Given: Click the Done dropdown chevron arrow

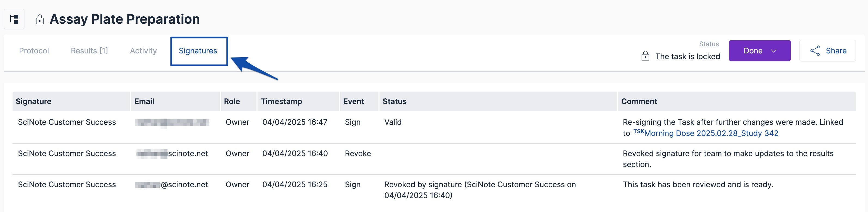Looking at the screenshot, I should pos(774,51).
